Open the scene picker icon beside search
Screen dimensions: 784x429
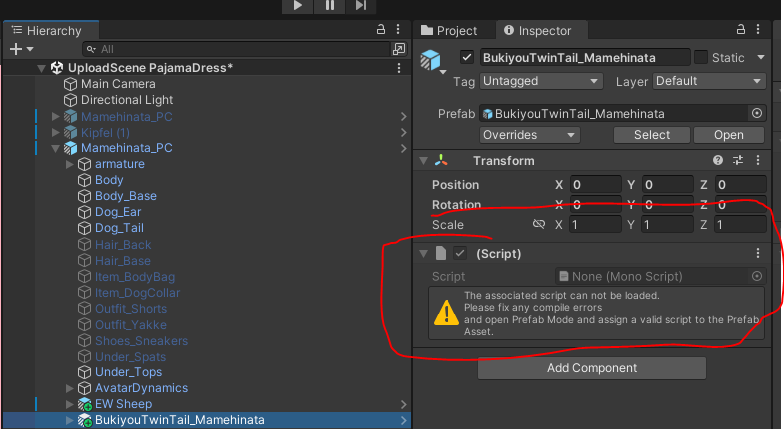[x=399, y=49]
